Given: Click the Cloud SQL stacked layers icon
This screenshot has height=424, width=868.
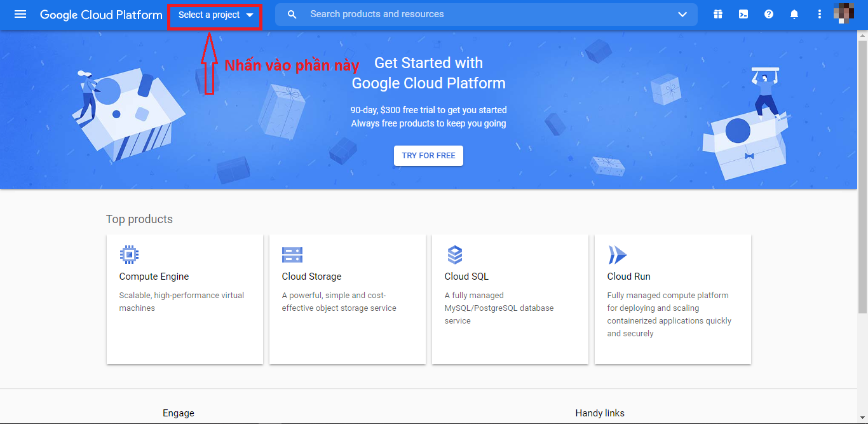Looking at the screenshot, I should 455,255.
